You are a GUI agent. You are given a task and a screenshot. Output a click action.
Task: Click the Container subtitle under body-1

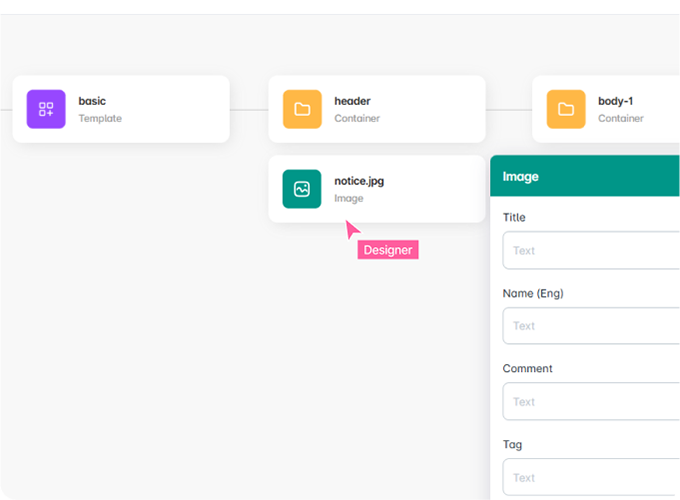pyautogui.click(x=621, y=118)
